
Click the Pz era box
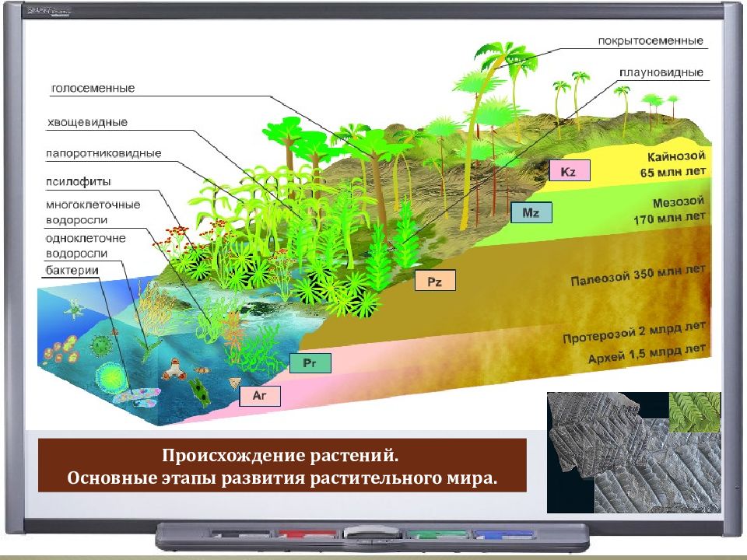(x=435, y=281)
